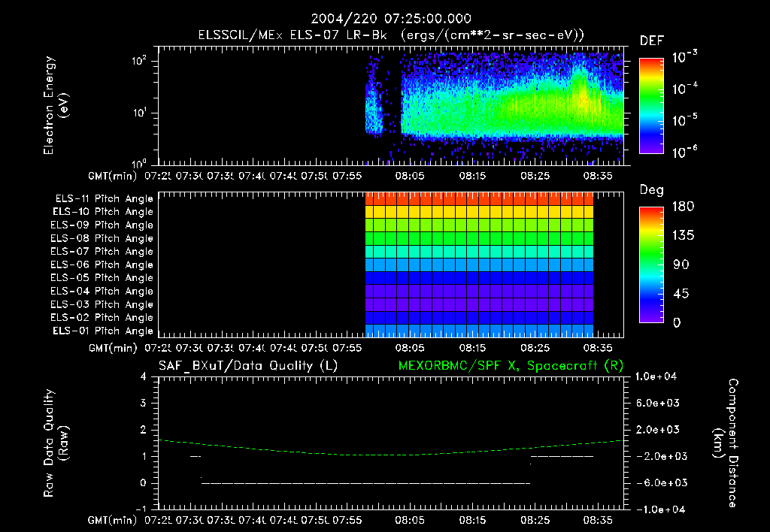Click the ELS-04 Pitch Angle label

(102, 291)
